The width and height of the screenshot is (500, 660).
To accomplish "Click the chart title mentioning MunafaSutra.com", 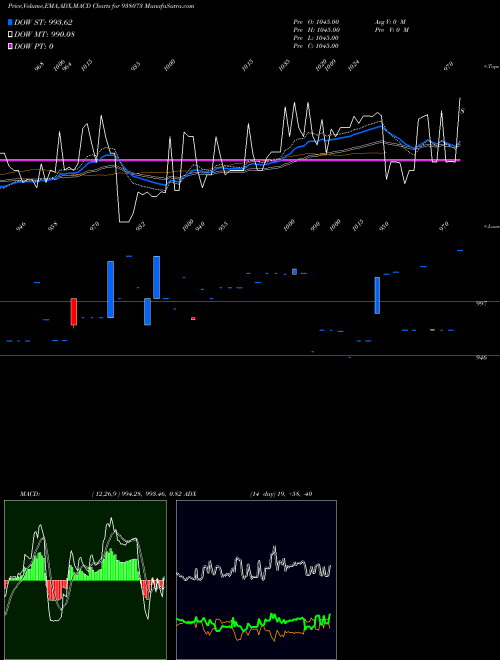I will pyautogui.click(x=101, y=6).
